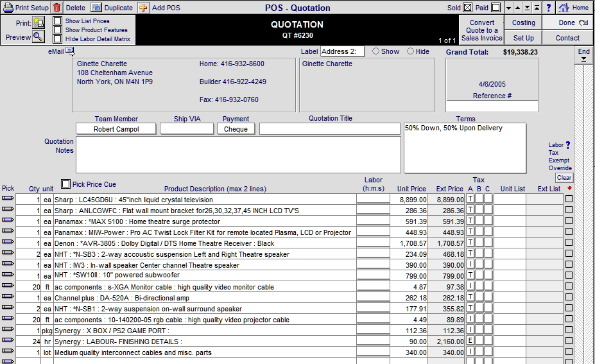Click the Home label
The image size is (595, 364).
coord(580,8)
